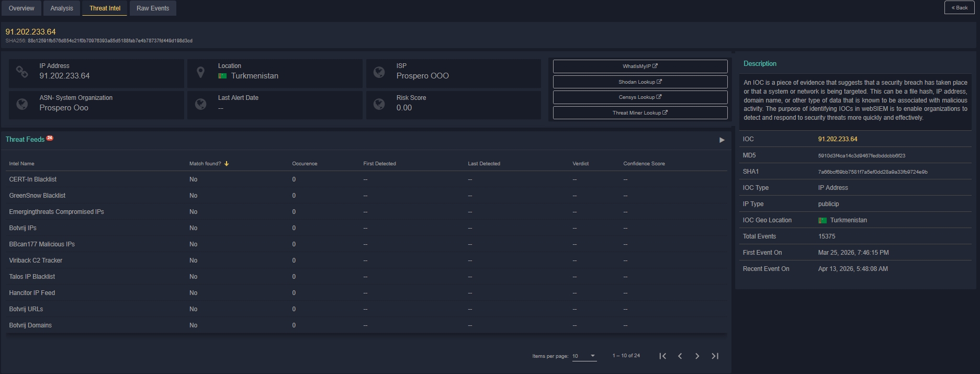Click the sort arrow next to Match found?
Image resolution: width=980 pixels, height=374 pixels.
227,164
